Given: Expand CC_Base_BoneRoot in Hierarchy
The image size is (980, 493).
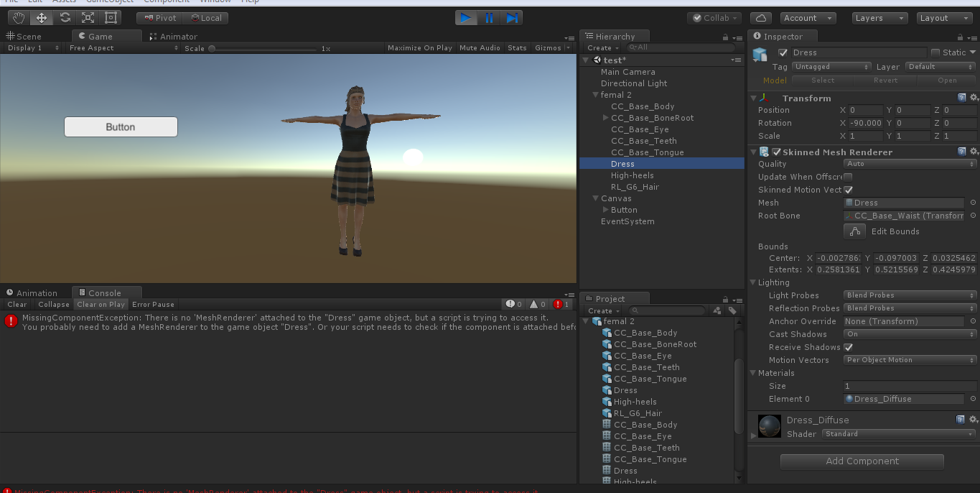Looking at the screenshot, I should pos(606,118).
